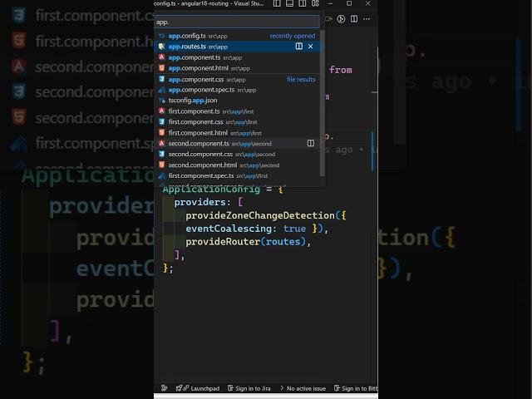Open second.component.html result

click(237, 165)
